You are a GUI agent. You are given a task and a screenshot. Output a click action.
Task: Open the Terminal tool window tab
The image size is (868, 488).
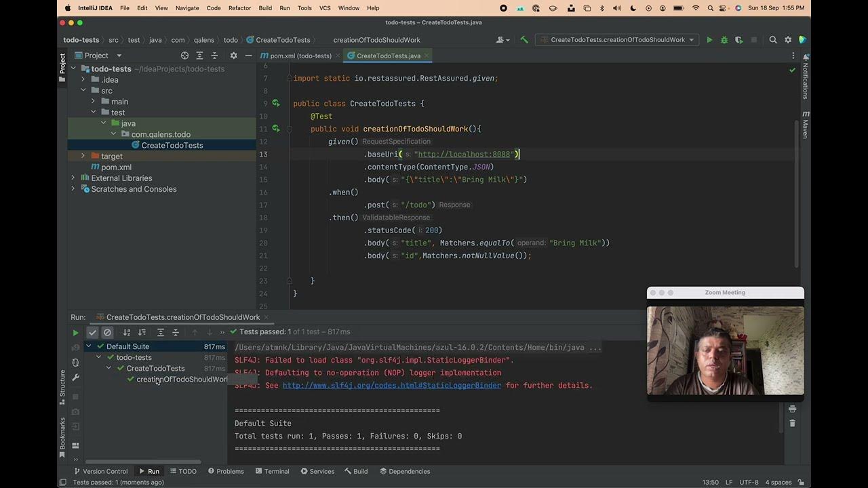(x=272, y=471)
